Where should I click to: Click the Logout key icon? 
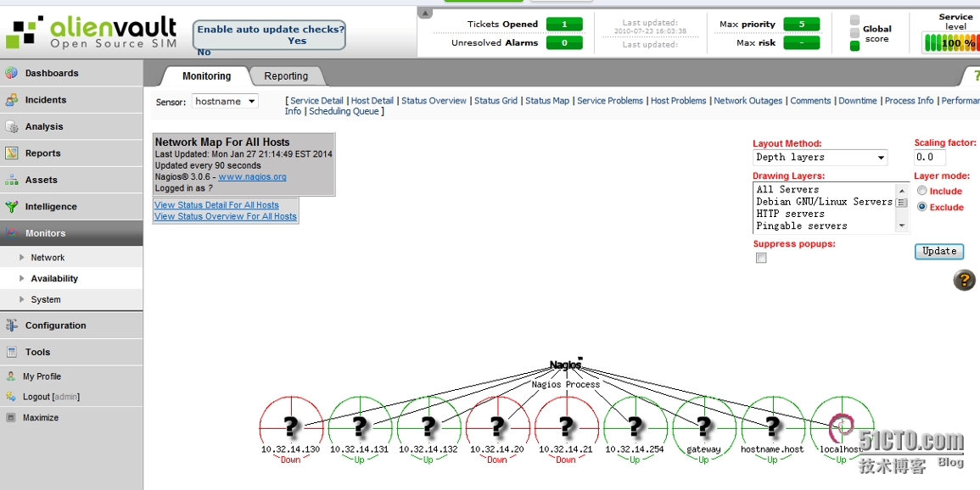coord(11,397)
